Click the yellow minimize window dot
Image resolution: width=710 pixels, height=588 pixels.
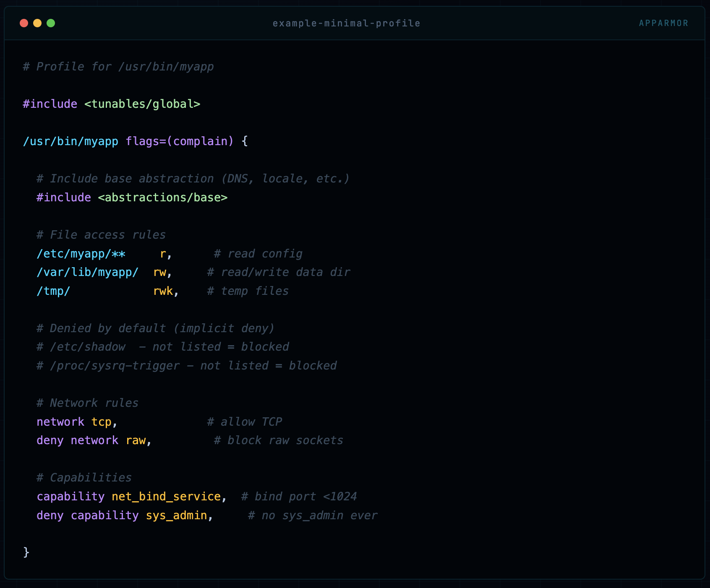(x=37, y=23)
